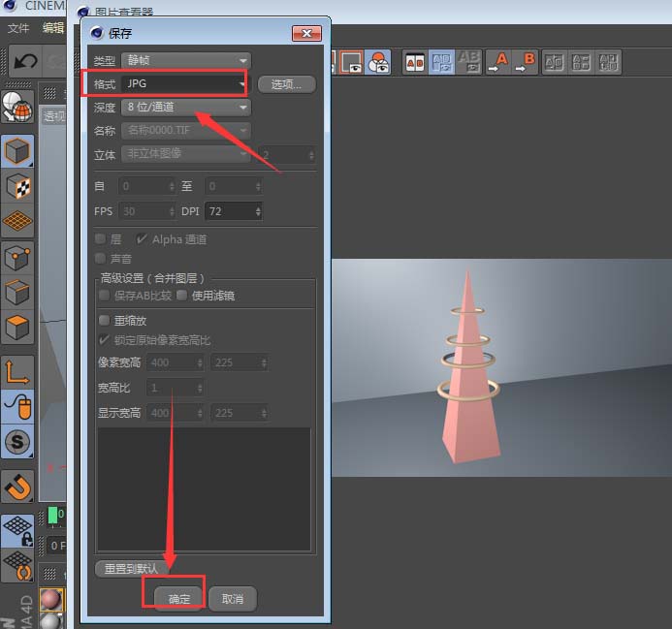Toggle the 层 (Layers) checkbox
The height and width of the screenshot is (629, 672).
pos(101,239)
